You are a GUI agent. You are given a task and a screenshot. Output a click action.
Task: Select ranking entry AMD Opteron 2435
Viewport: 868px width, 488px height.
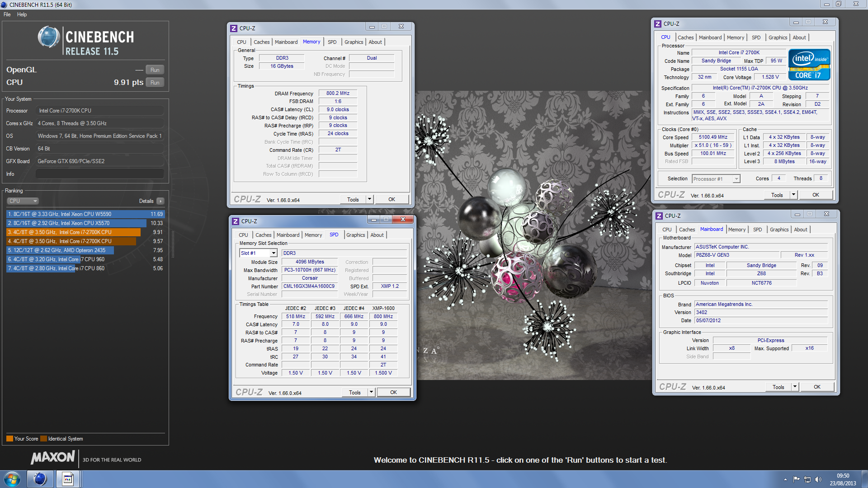pos(85,250)
